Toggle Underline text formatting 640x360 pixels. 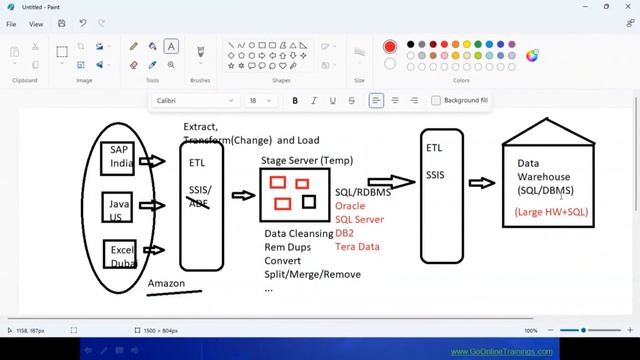click(333, 100)
